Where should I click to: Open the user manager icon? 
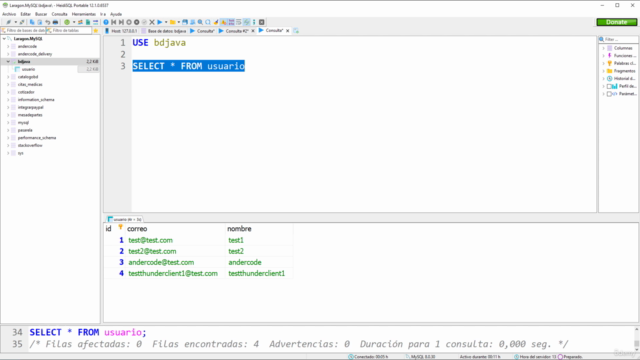click(80, 22)
